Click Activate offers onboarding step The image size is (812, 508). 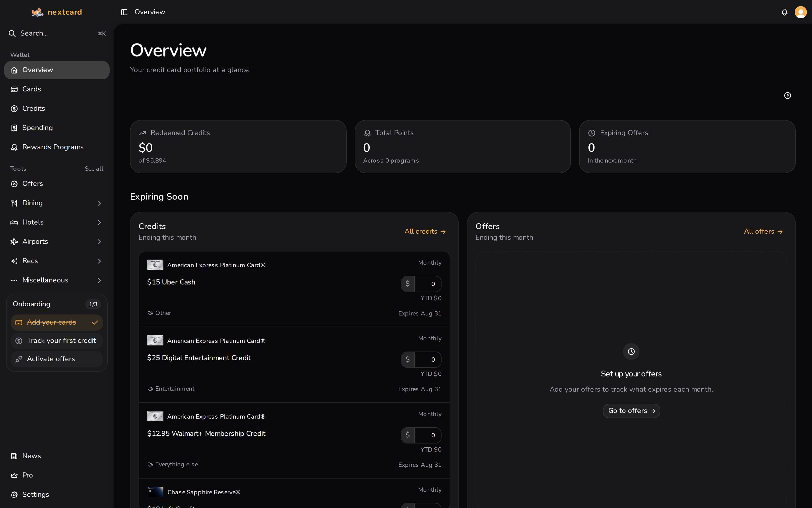[x=57, y=359]
